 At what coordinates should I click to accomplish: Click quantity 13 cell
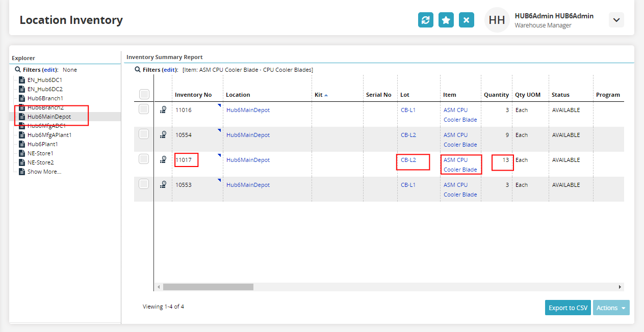505,160
